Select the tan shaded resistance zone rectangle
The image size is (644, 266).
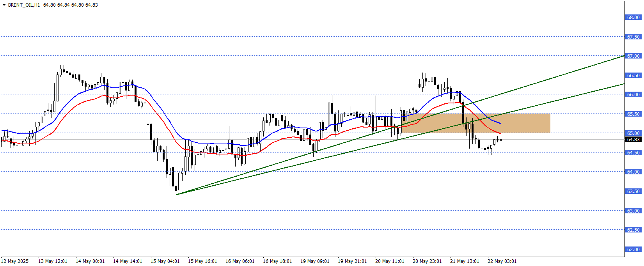point(475,123)
